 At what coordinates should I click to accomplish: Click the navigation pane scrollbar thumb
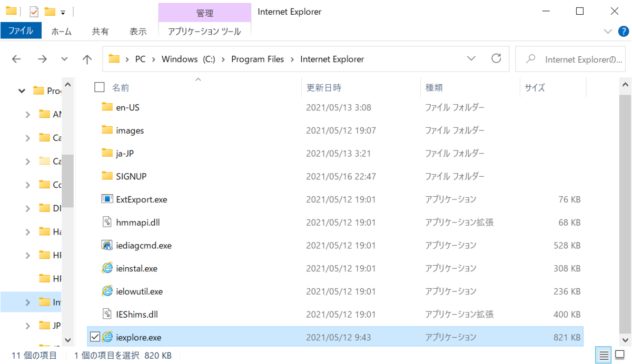tap(67, 181)
